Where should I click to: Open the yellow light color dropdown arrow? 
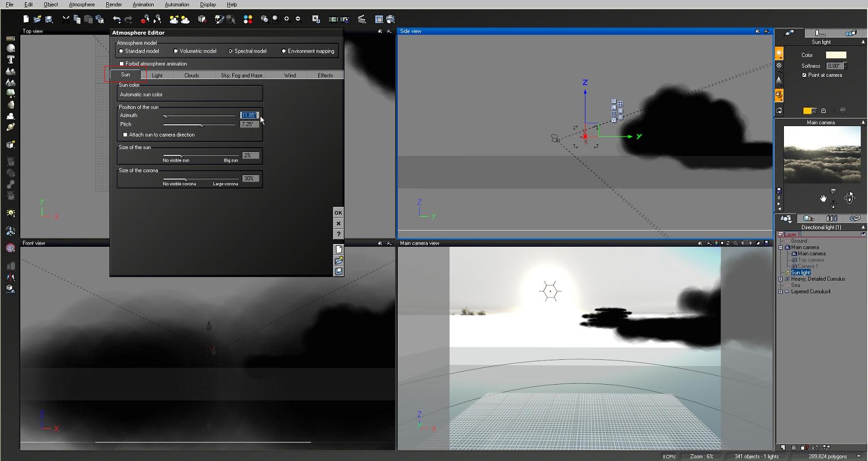pos(815,111)
